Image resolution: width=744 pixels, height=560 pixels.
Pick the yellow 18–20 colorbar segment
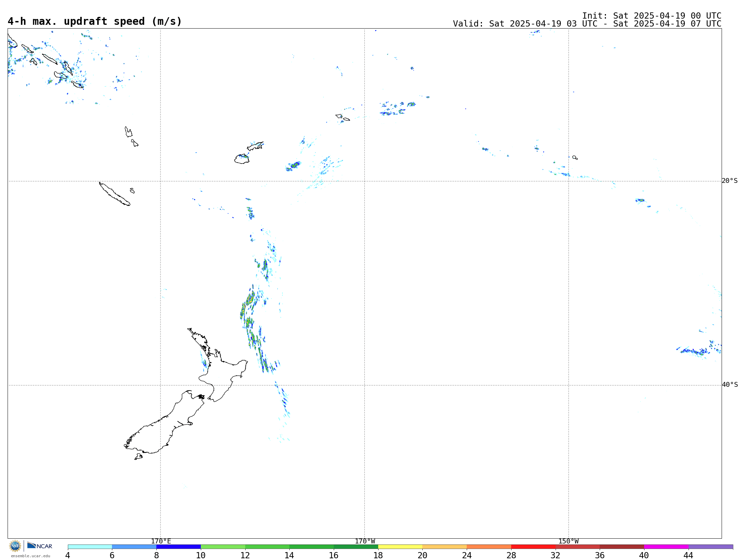(x=400, y=547)
